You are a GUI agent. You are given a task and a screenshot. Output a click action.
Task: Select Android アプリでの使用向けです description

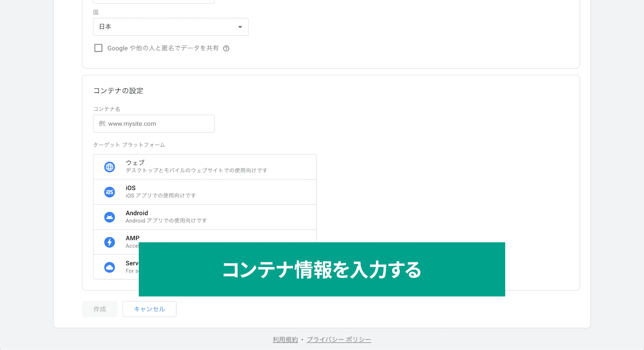coord(166,221)
